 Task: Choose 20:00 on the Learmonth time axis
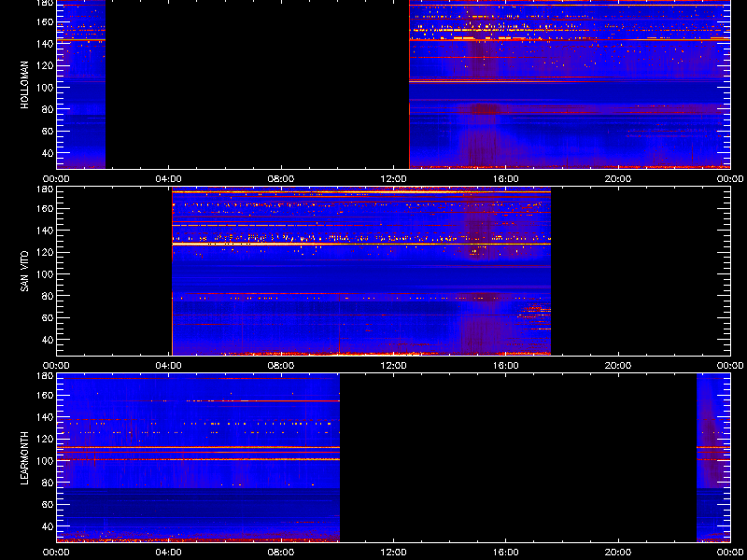click(x=618, y=553)
